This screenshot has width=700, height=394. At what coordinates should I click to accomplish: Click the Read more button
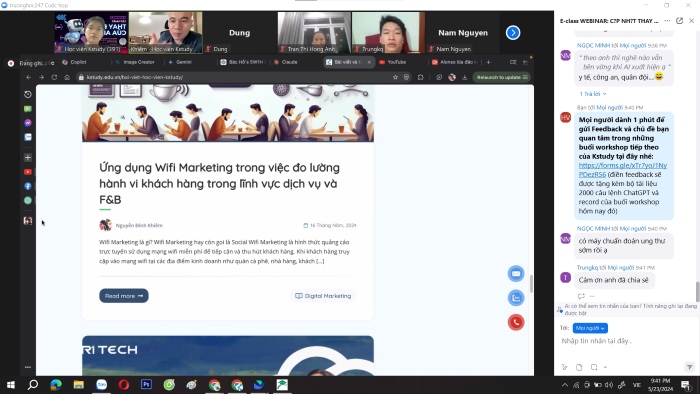[124, 296]
